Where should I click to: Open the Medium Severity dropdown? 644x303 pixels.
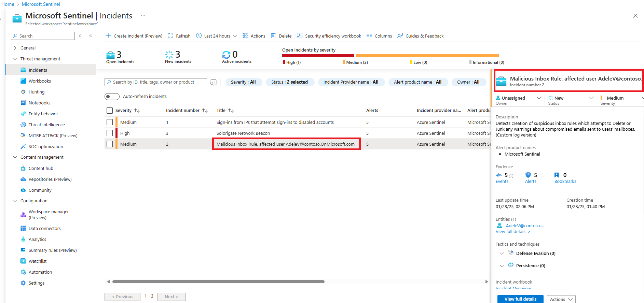[x=622, y=100]
